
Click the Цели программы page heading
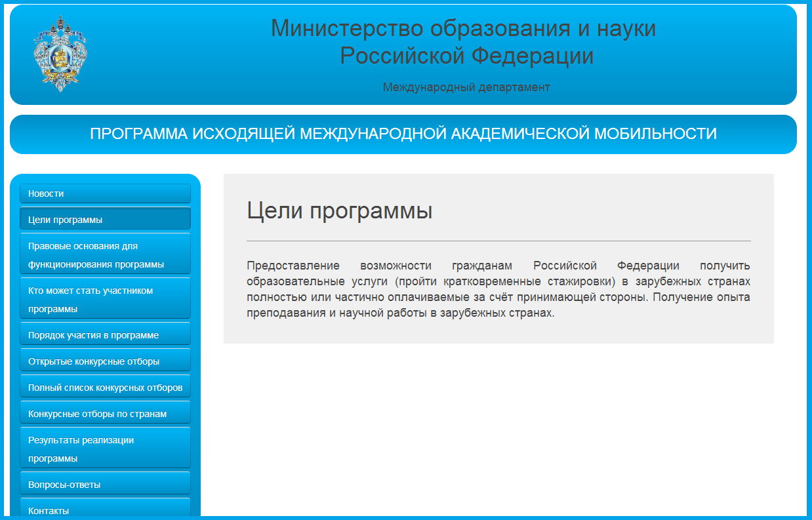tap(339, 210)
